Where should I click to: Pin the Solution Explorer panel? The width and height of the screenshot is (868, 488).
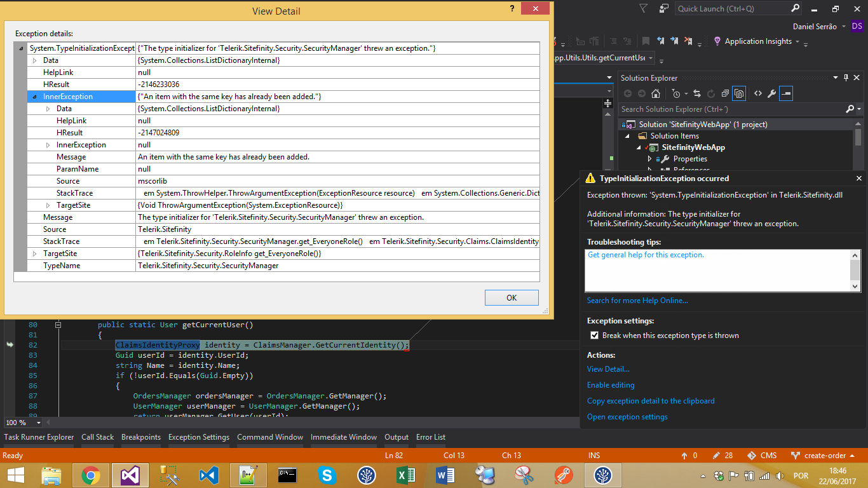pos(846,78)
